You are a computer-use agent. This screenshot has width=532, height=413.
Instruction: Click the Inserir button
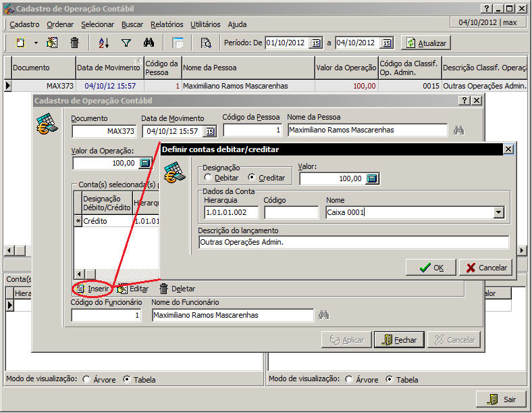pyautogui.click(x=92, y=289)
